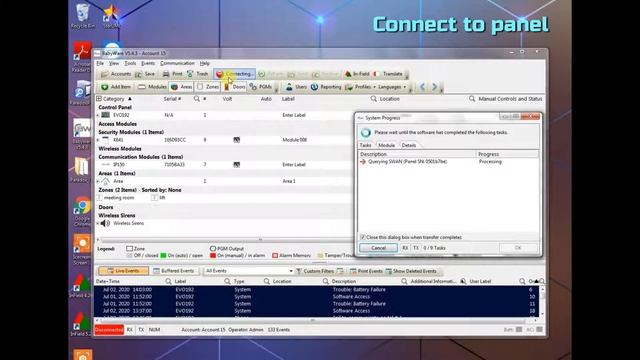Click the red Disconnected status indicator
Image resolution: width=640 pixels, height=360 pixels.
[x=109, y=330]
